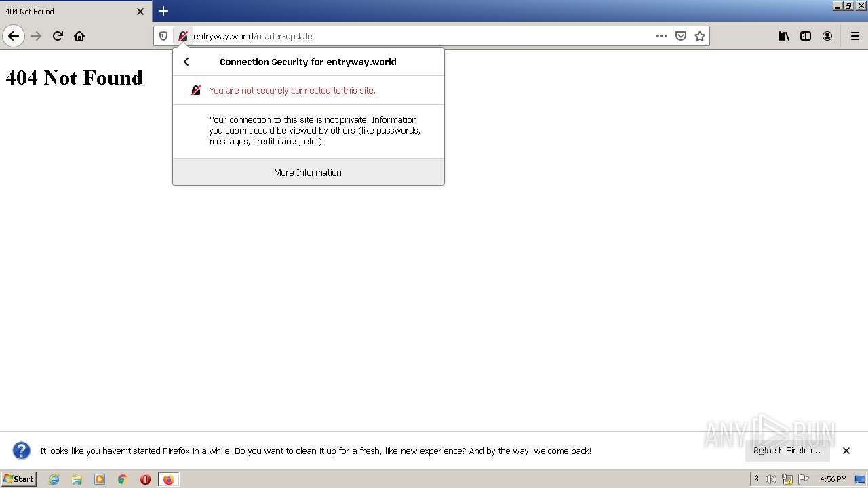Click the Show desktop button
Screen dimensions: 868x488
pyautogui.click(x=860, y=479)
